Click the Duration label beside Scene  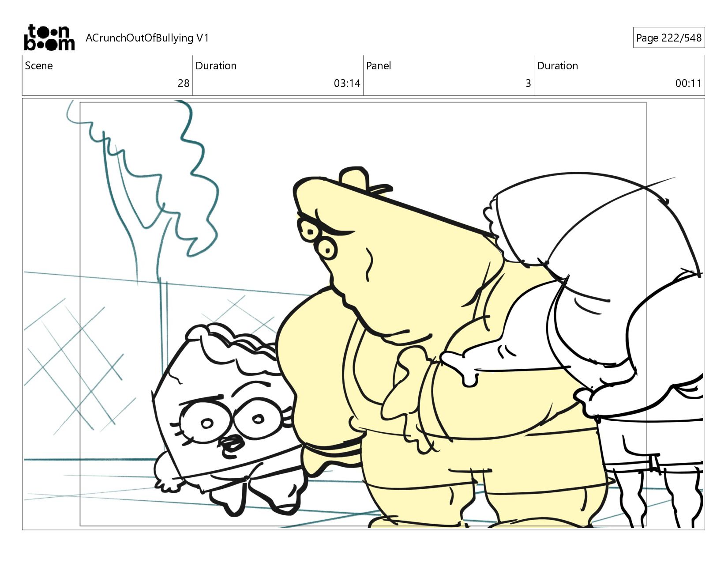pyautogui.click(x=216, y=66)
